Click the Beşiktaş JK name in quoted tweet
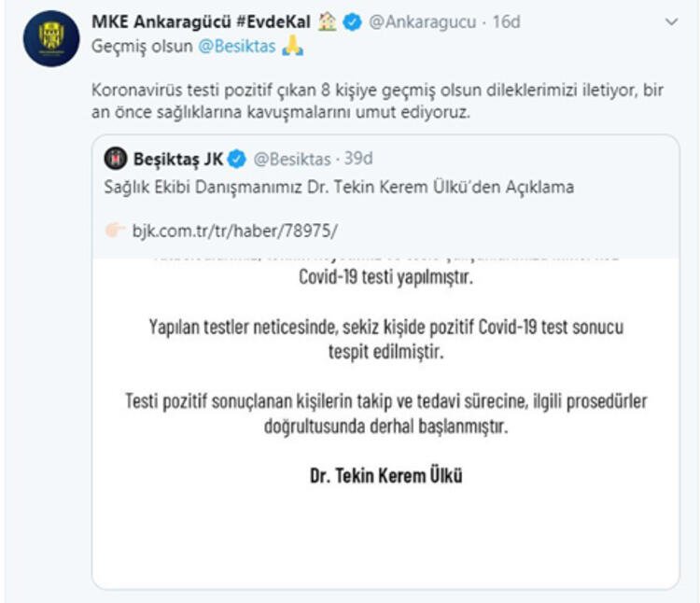 click(x=176, y=158)
